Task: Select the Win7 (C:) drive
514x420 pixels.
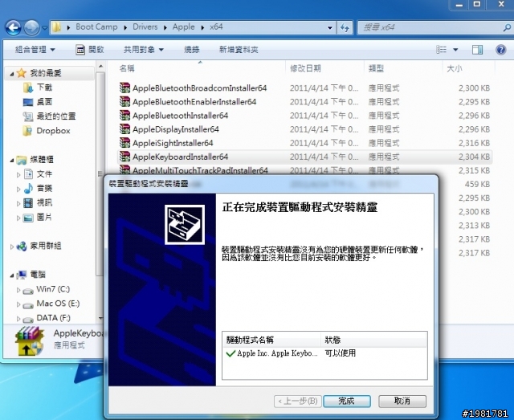Action: [x=53, y=289]
